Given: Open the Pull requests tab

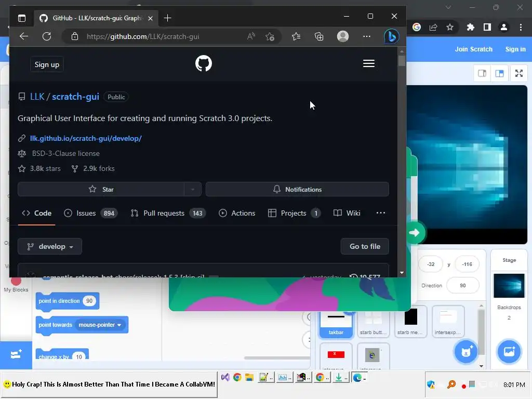Looking at the screenshot, I should point(168,213).
